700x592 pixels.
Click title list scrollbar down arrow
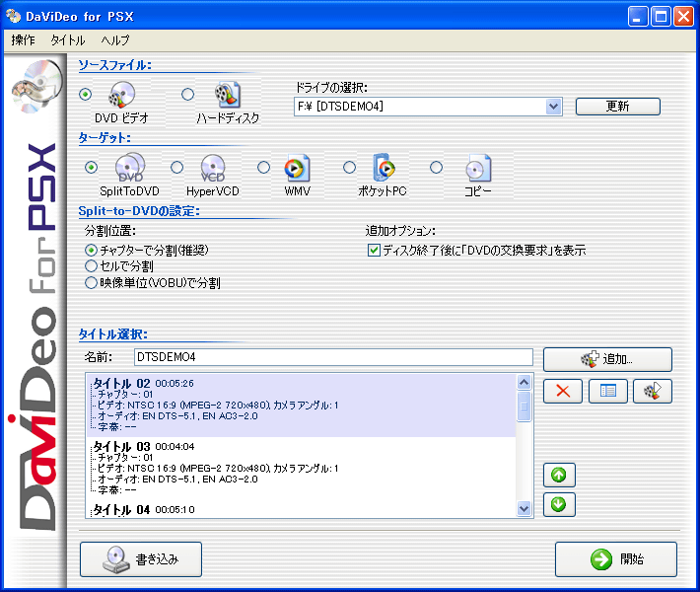coord(525,508)
